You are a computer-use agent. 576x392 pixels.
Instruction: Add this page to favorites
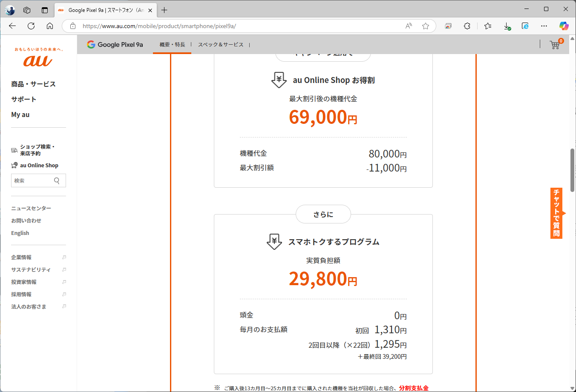pos(425,26)
